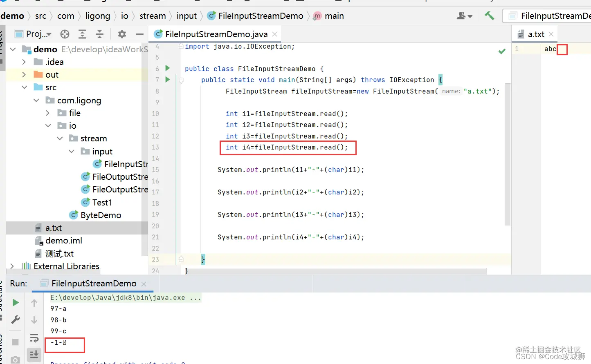Click Collapse All in the Project panel

click(99, 34)
